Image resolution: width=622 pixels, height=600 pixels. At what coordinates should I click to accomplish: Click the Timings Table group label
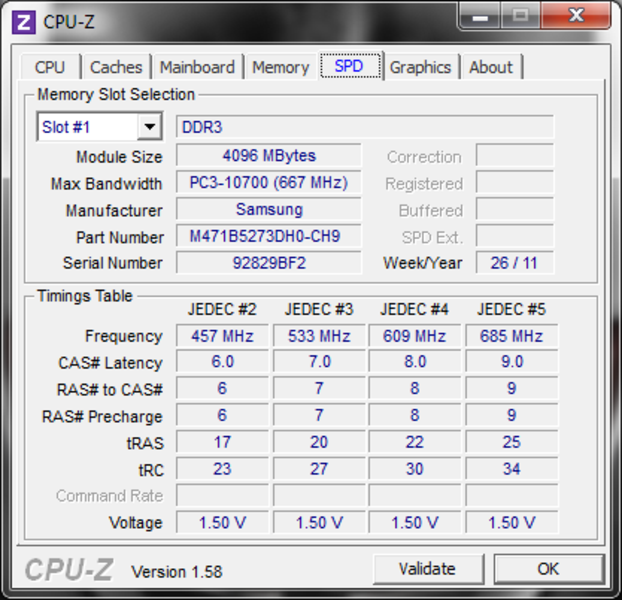click(x=84, y=296)
